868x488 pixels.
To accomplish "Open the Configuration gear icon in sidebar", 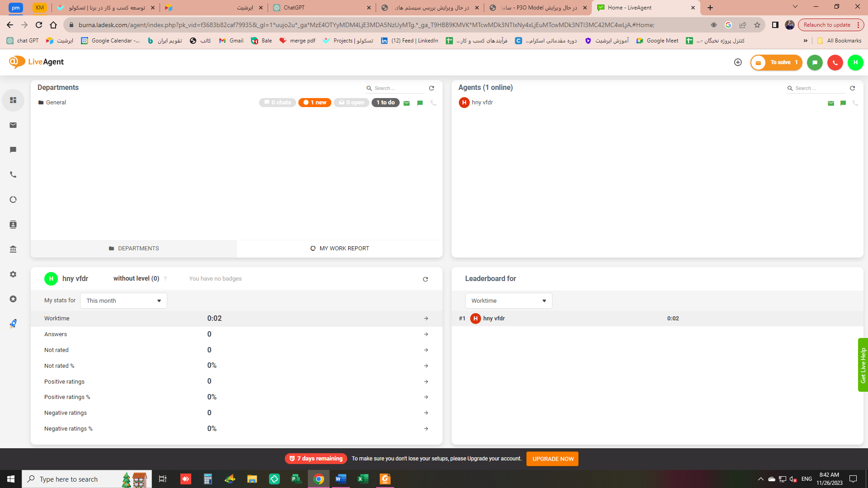I will [x=13, y=274].
